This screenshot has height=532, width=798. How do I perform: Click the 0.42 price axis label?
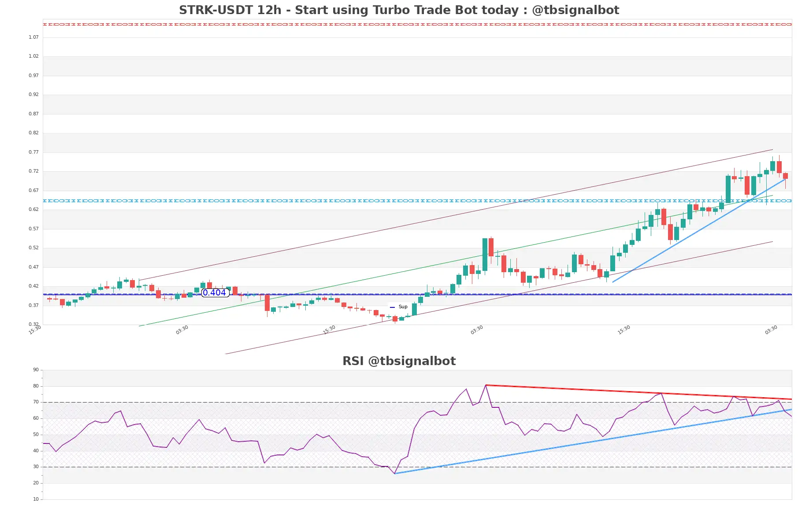[x=33, y=286]
